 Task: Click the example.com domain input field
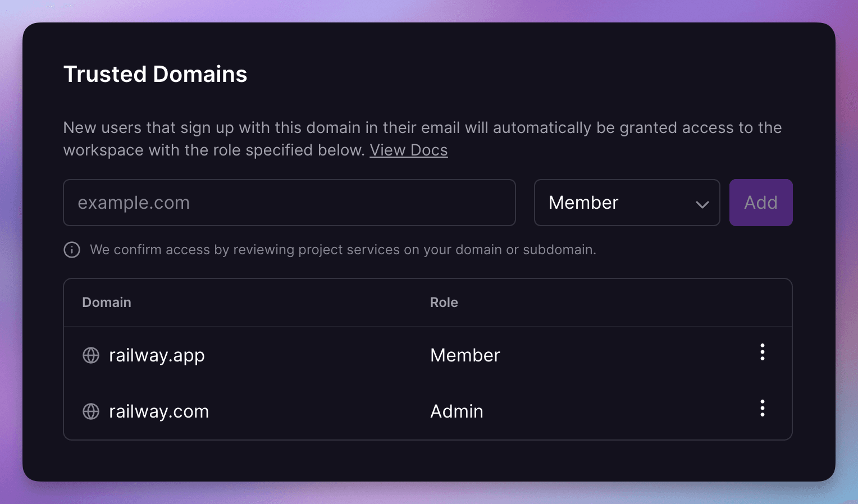(x=289, y=203)
